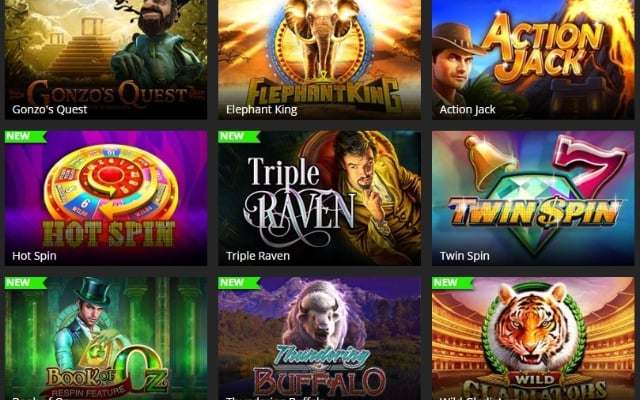Image resolution: width=640 pixels, height=400 pixels.
Task: Open the Book of Oz game tile
Action: 106,338
